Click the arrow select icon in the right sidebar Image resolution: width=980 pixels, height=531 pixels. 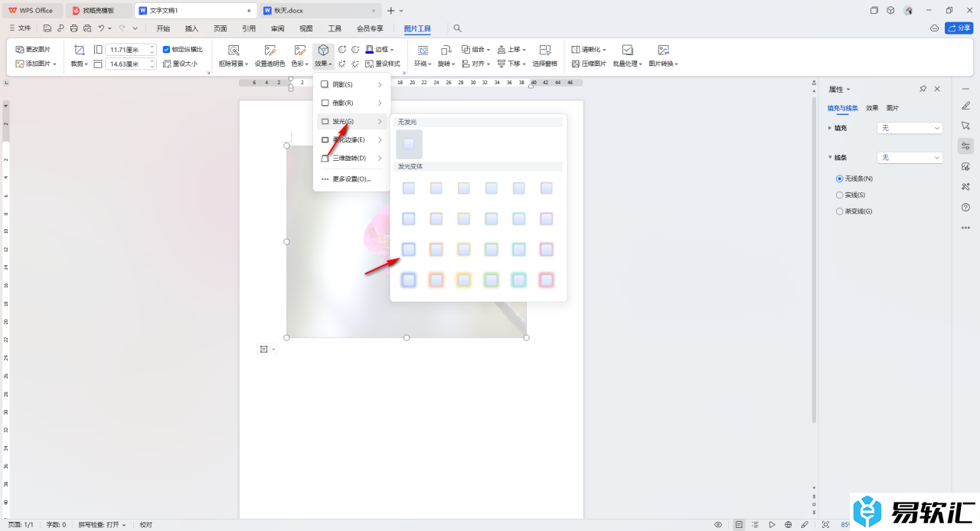click(x=965, y=126)
